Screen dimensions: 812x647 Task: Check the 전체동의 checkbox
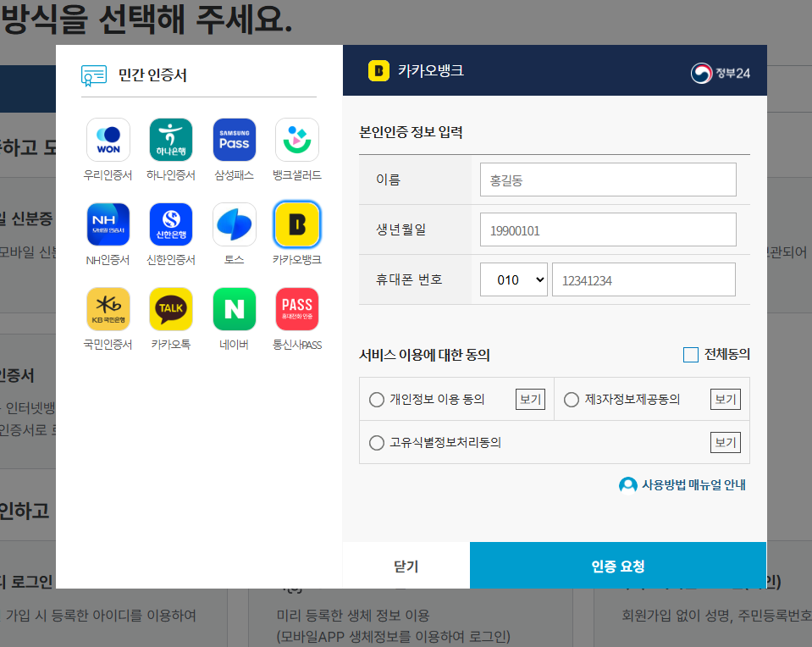point(691,355)
